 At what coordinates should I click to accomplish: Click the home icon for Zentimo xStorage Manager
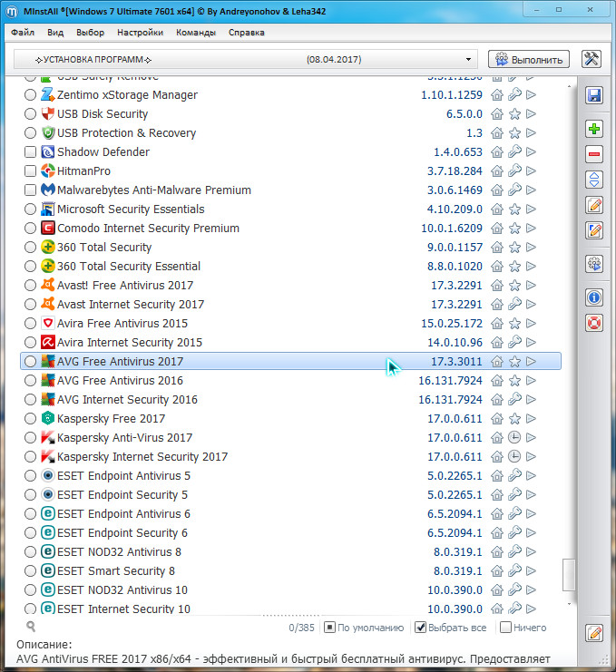tap(497, 94)
